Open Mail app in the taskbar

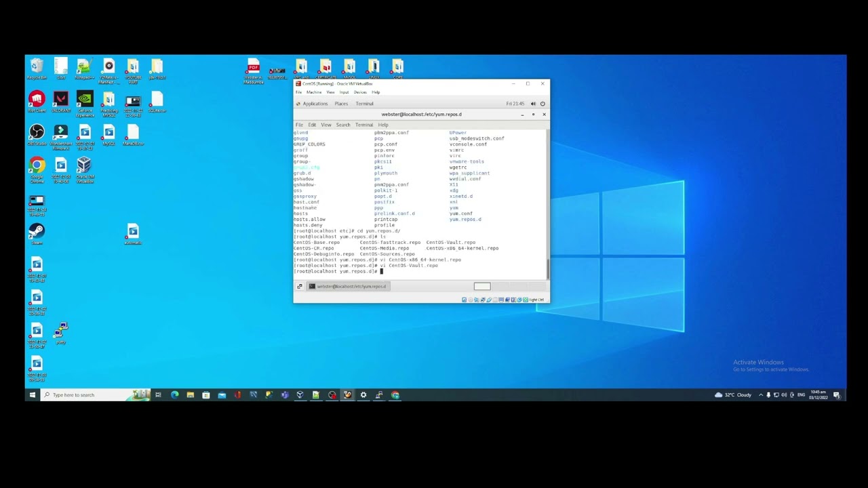click(222, 394)
